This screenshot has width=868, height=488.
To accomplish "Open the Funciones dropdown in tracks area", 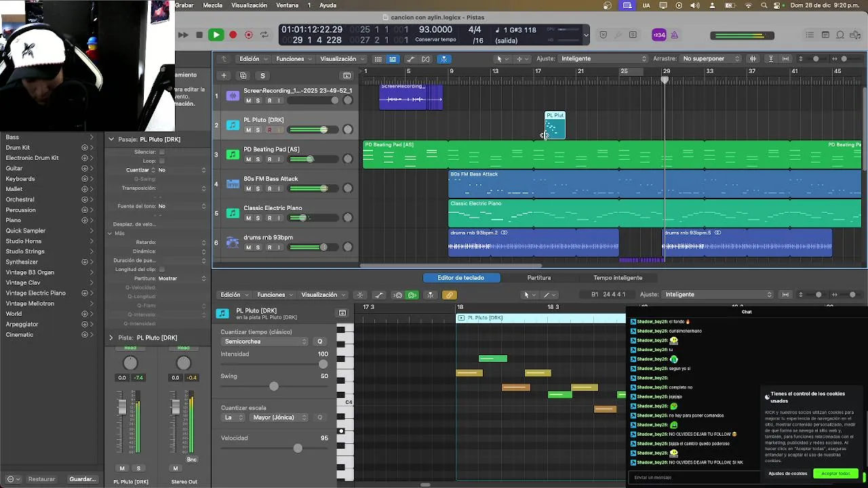I will 294,59.
